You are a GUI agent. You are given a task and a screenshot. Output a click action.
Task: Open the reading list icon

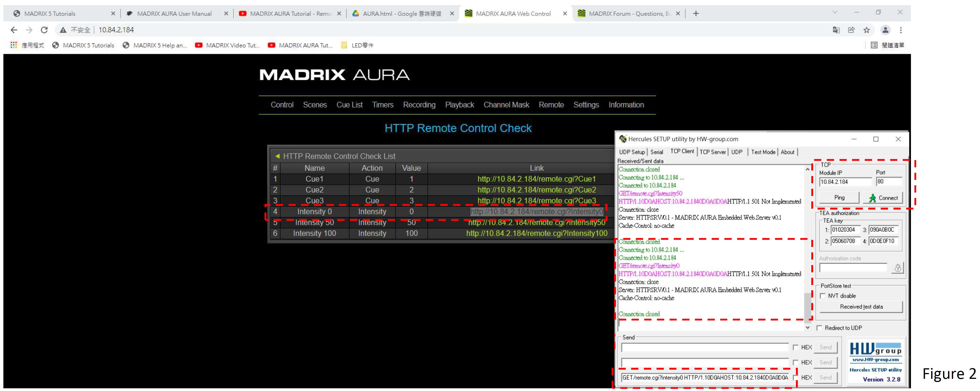874,45
